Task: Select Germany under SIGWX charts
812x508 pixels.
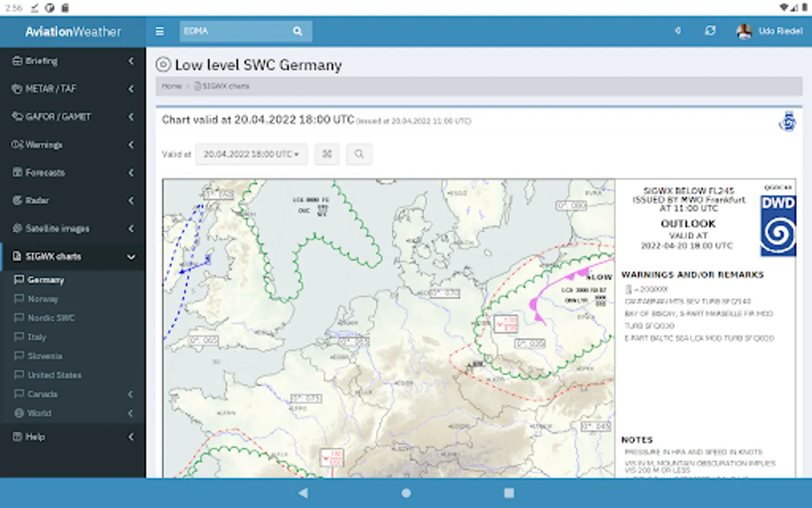Action: point(46,280)
